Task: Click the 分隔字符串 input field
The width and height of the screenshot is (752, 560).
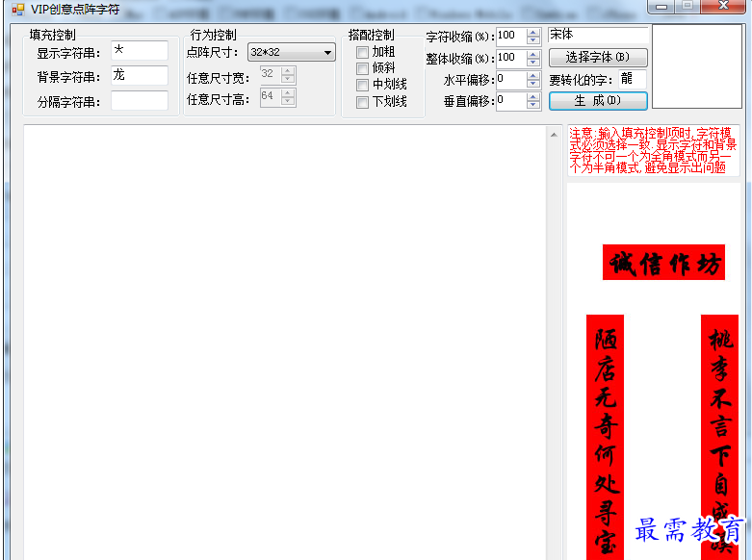Action: click(140, 101)
